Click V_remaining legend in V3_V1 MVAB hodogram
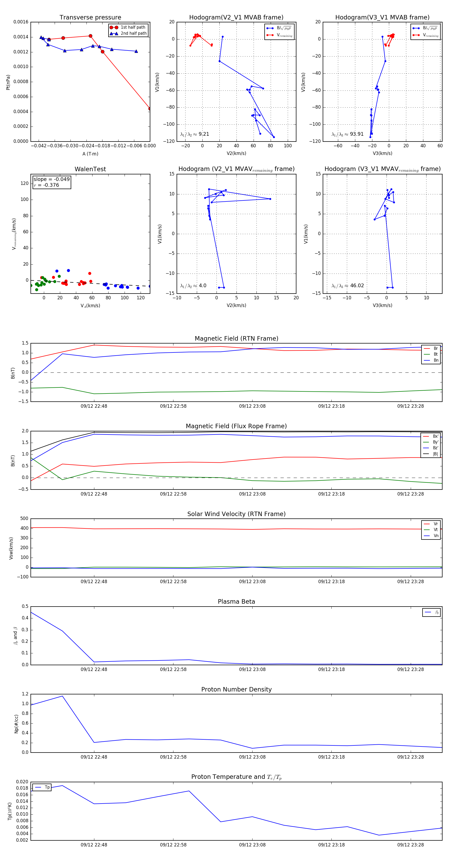The height and width of the screenshot is (868, 473). click(x=425, y=35)
